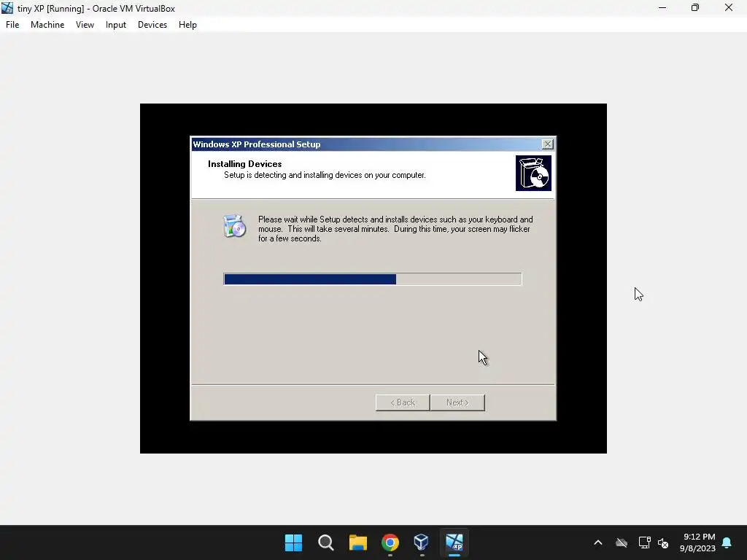Open the Machine menu
Screen dimensions: 747x560
pos(47,25)
